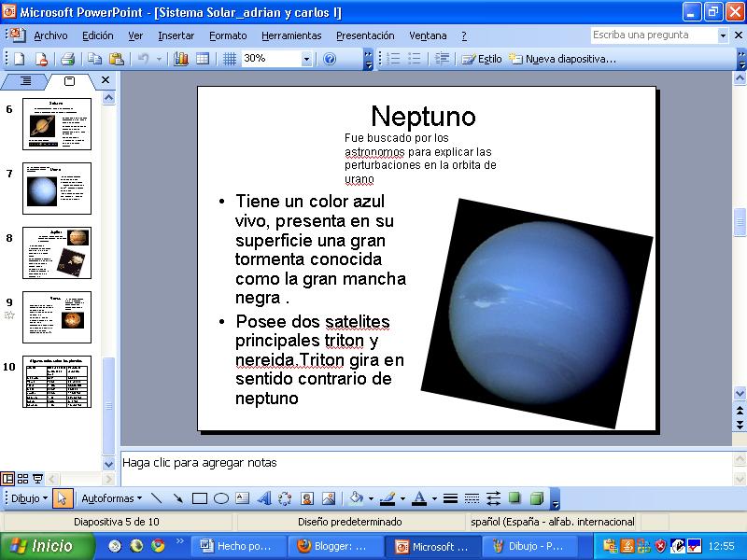747x560 pixels.
Task: Open the Autoformas dropdown
Action: 112,498
